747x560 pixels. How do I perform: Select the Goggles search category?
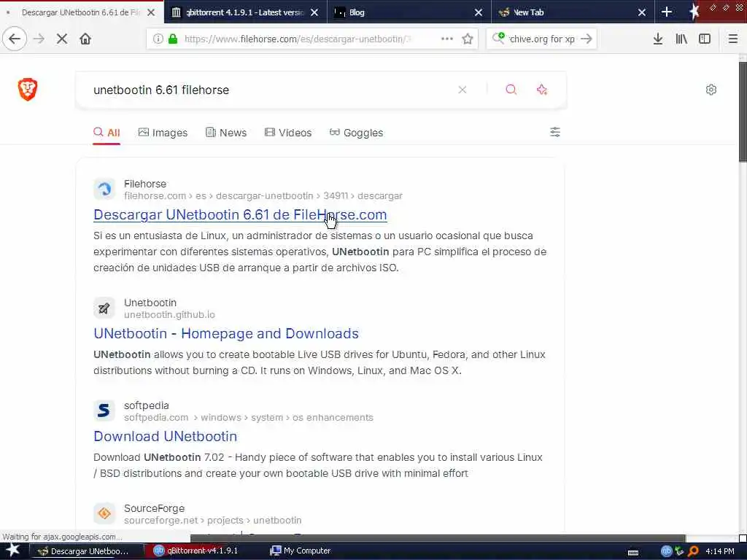(356, 133)
